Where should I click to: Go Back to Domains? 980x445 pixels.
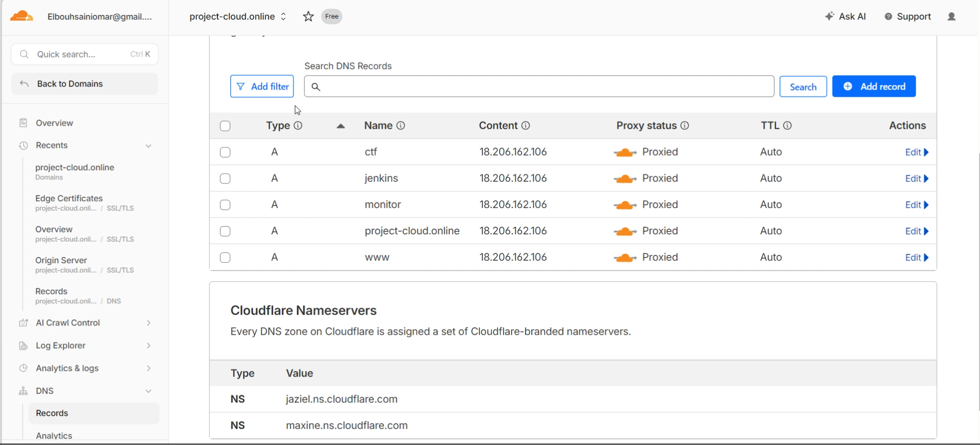tap(85, 84)
